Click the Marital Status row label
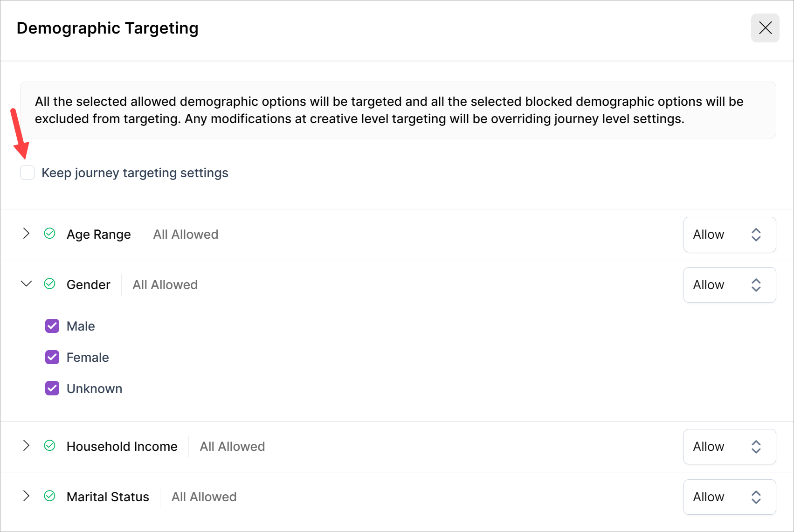 click(x=108, y=497)
